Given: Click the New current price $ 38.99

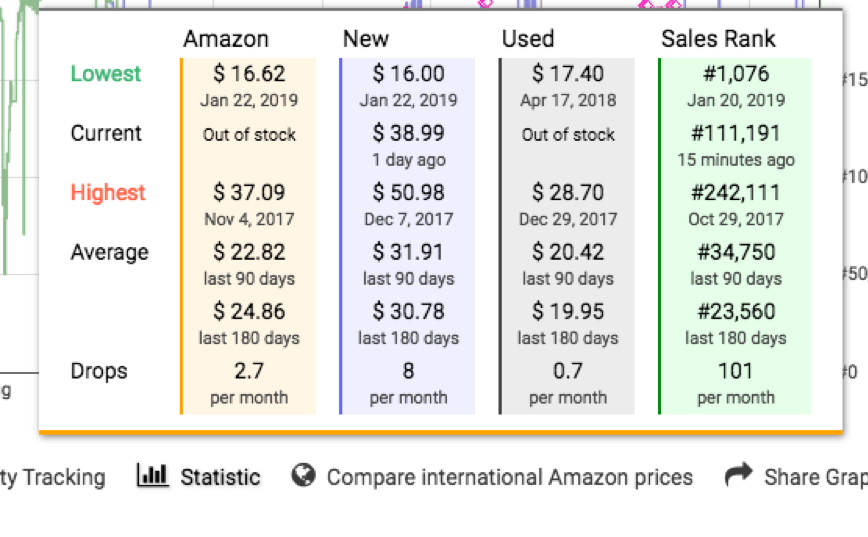Looking at the screenshot, I should coord(409,133).
